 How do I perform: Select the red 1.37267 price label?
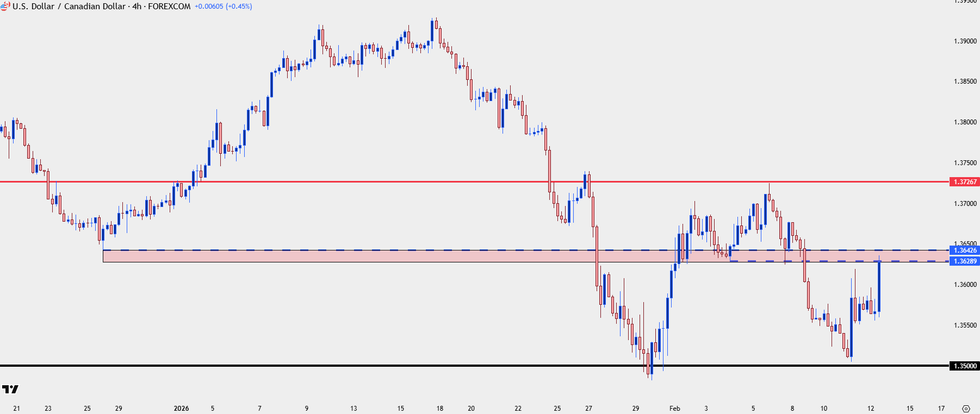point(965,182)
